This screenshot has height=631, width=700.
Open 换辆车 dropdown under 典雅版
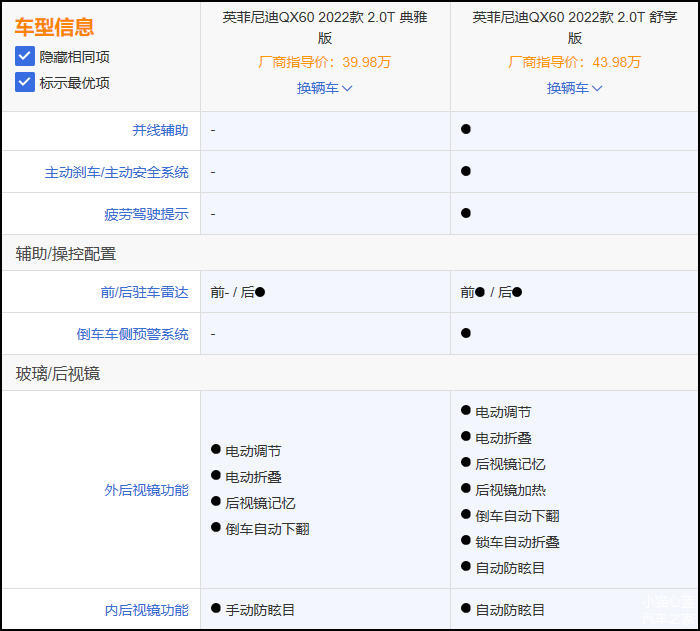tap(325, 88)
